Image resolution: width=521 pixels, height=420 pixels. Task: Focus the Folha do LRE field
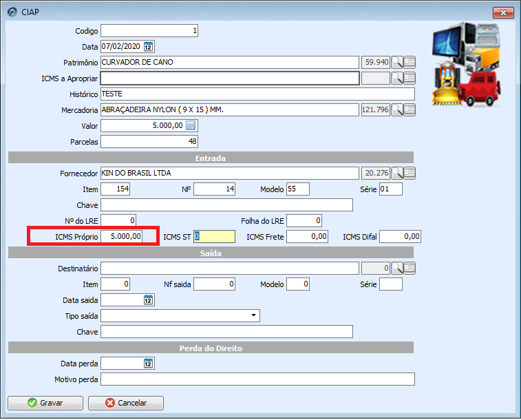[304, 220]
